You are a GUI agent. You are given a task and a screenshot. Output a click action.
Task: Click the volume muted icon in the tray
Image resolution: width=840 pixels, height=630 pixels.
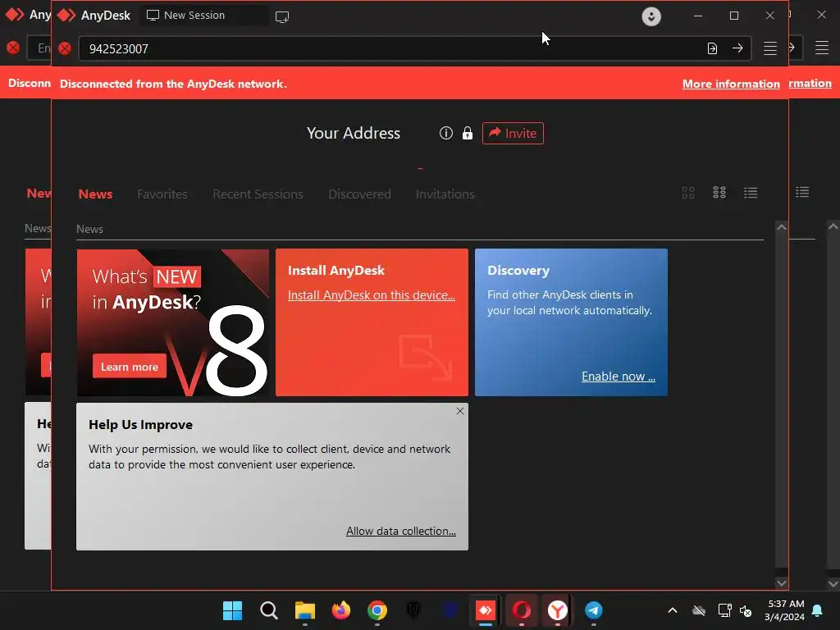point(745,610)
